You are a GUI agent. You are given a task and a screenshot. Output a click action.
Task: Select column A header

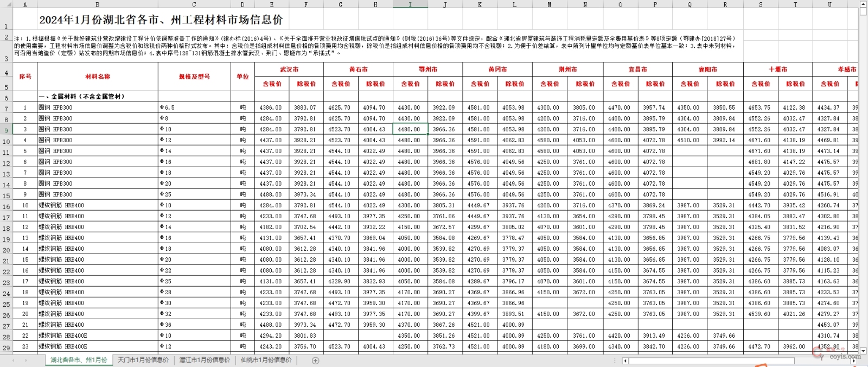point(25,4)
